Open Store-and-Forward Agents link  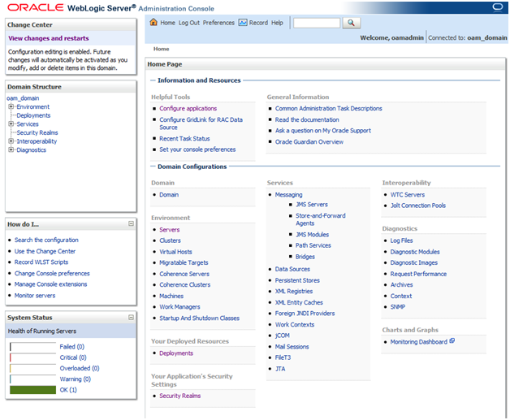tap(321, 219)
